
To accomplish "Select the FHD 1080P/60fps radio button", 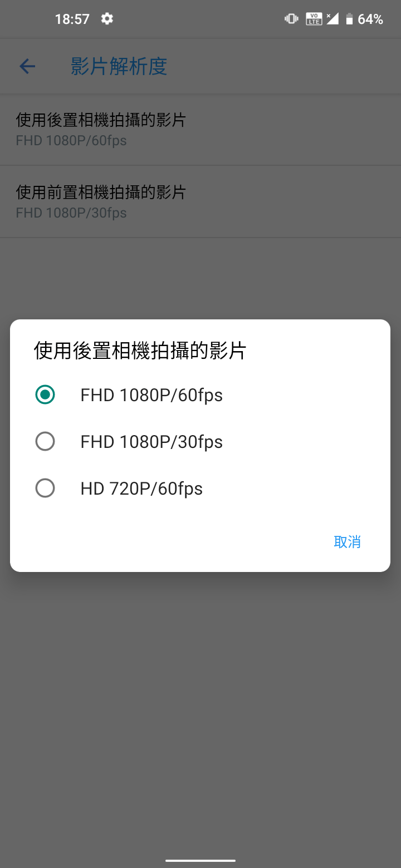I will 45,395.
